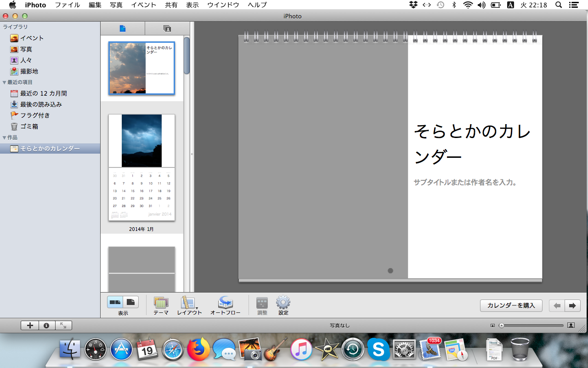The height and width of the screenshot is (368, 588).
Task: Click the info button in bottom bar
Action: pos(46,326)
